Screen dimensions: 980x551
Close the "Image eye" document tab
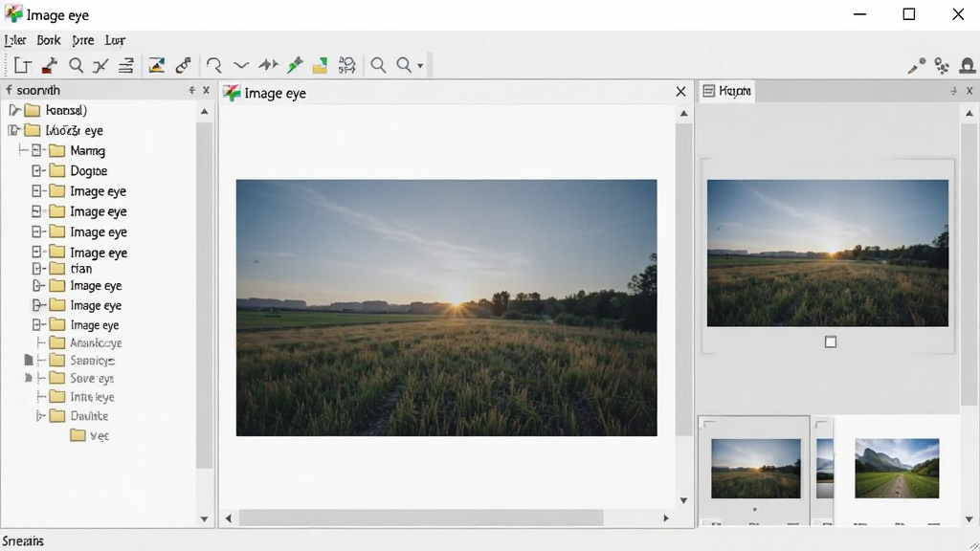click(681, 93)
